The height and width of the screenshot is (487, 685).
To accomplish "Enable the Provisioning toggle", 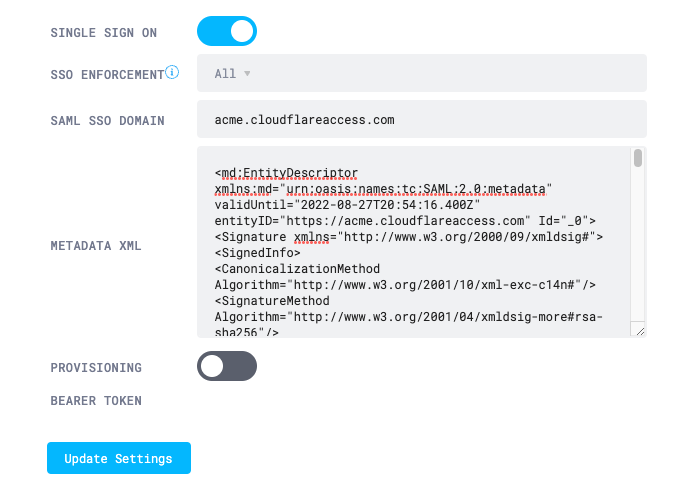I will 227,366.
